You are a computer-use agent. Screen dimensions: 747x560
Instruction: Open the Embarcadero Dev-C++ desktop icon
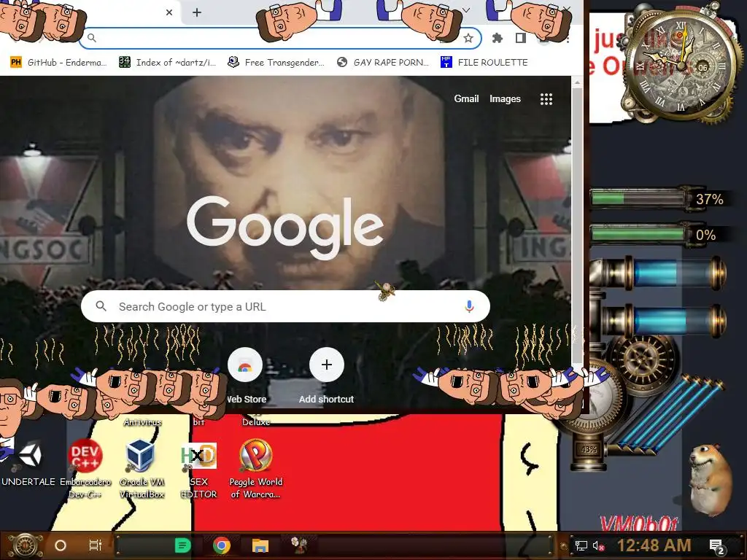click(x=85, y=469)
